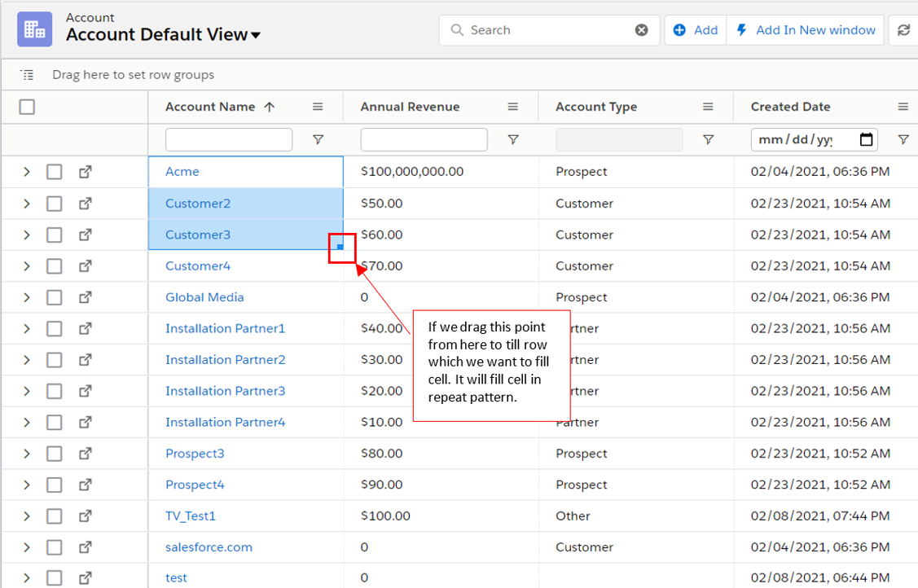Sort by Created Date column header

(x=790, y=107)
